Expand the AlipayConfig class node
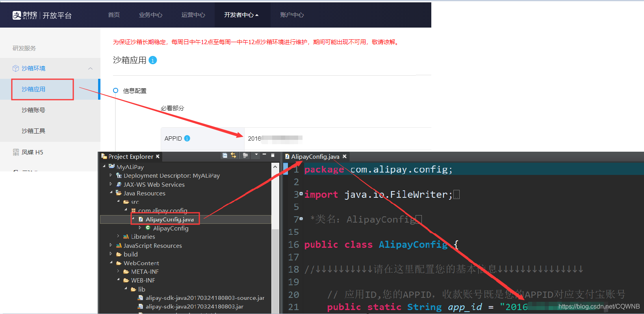This screenshot has height=314, width=644. 140,228
